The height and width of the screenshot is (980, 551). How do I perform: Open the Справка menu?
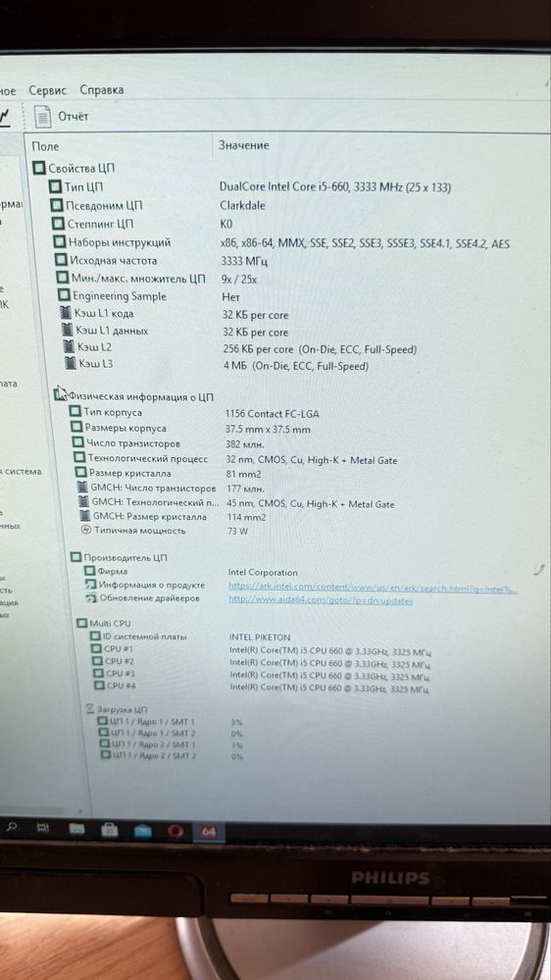coord(101,90)
